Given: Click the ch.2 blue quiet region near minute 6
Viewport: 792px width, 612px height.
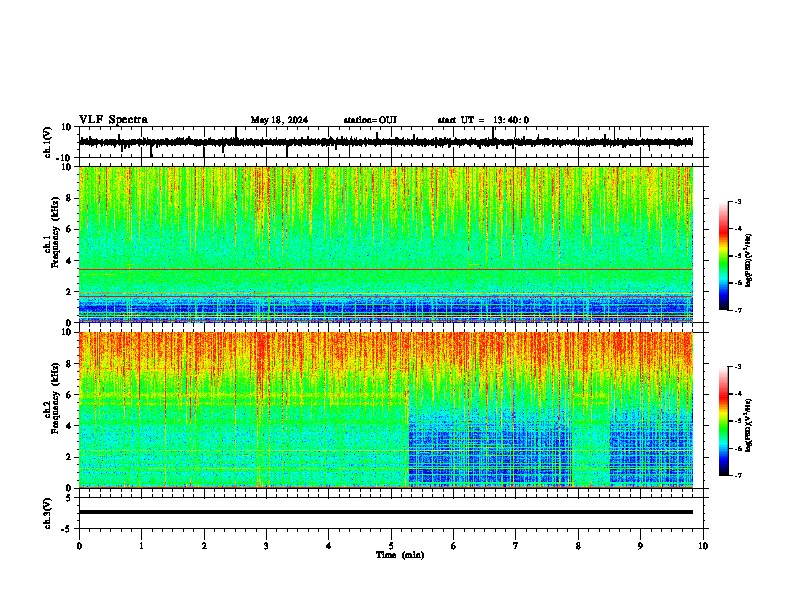Looking at the screenshot, I should (490, 449).
